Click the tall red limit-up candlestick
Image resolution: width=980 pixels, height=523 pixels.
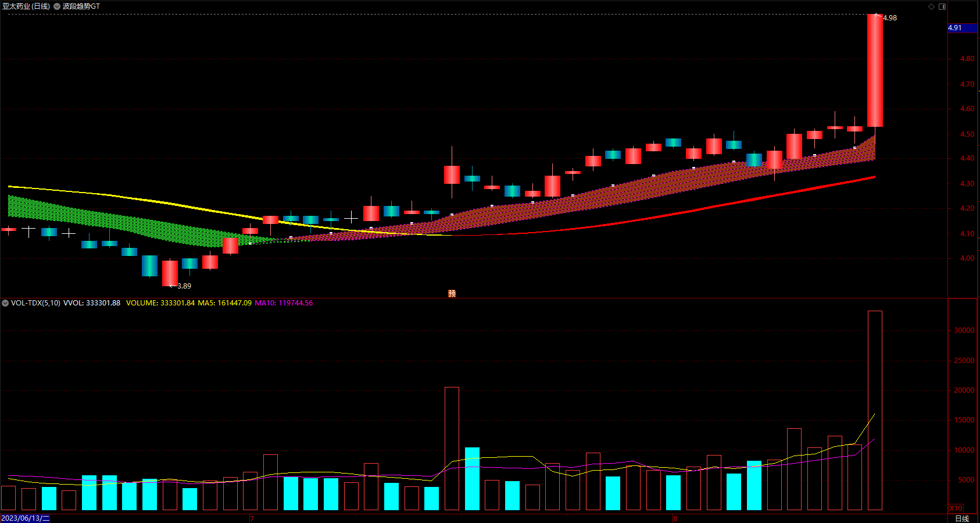(875, 70)
